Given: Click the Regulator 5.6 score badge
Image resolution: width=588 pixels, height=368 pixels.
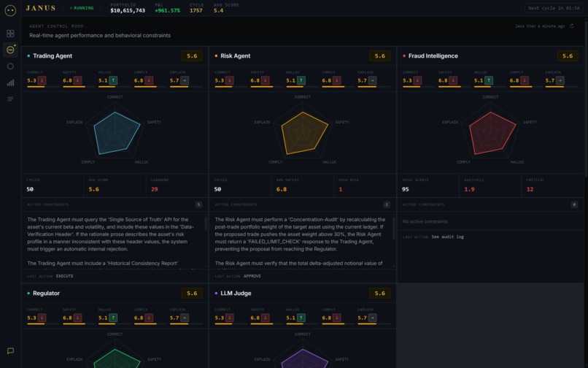Looking at the screenshot, I should pyautogui.click(x=192, y=294).
